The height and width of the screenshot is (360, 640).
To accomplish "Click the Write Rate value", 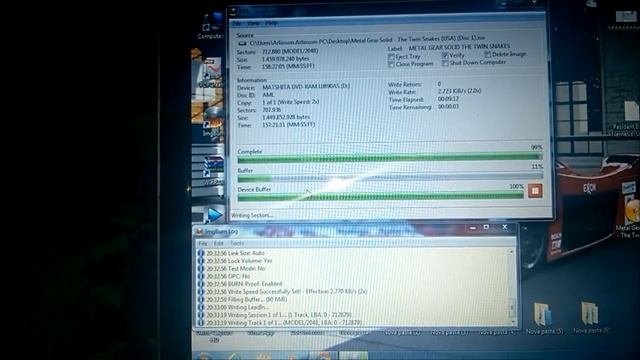I will tap(459, 91).
